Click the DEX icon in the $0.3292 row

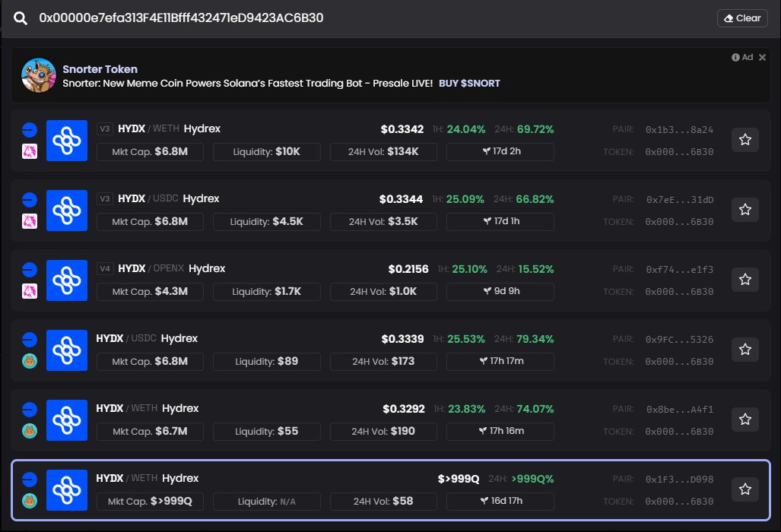point(30,431)
